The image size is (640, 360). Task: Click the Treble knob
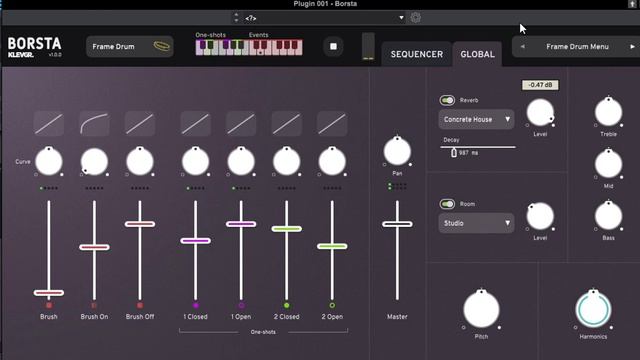click(x=609, y=112)
